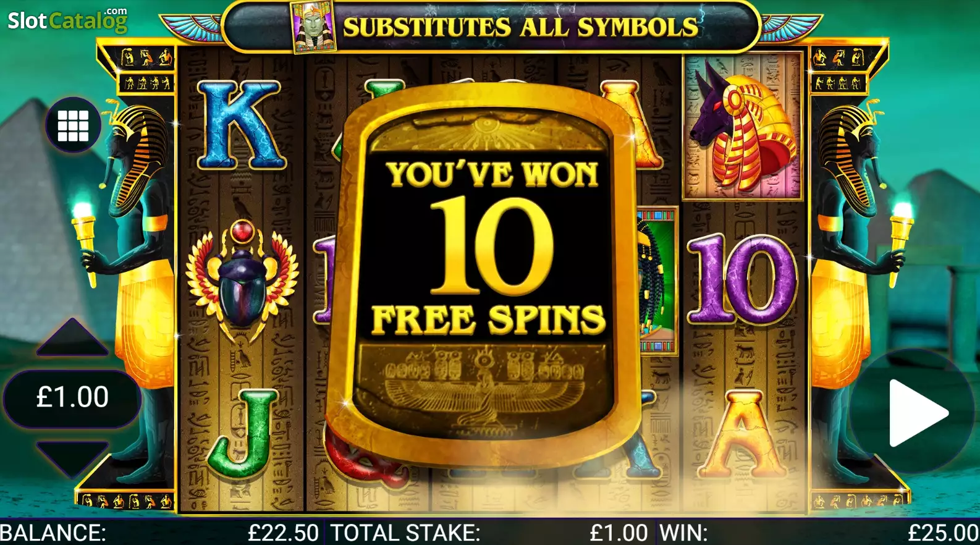Image resolution: width=980 pixels, height=545 pixels.
Task: Click the green J symbol
Action: click(242, 434)
